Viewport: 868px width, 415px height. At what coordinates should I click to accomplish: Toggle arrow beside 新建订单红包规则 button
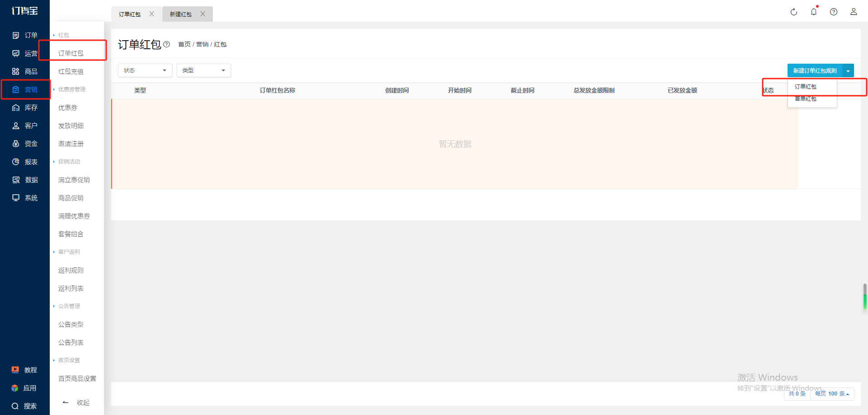coord(848,71)
